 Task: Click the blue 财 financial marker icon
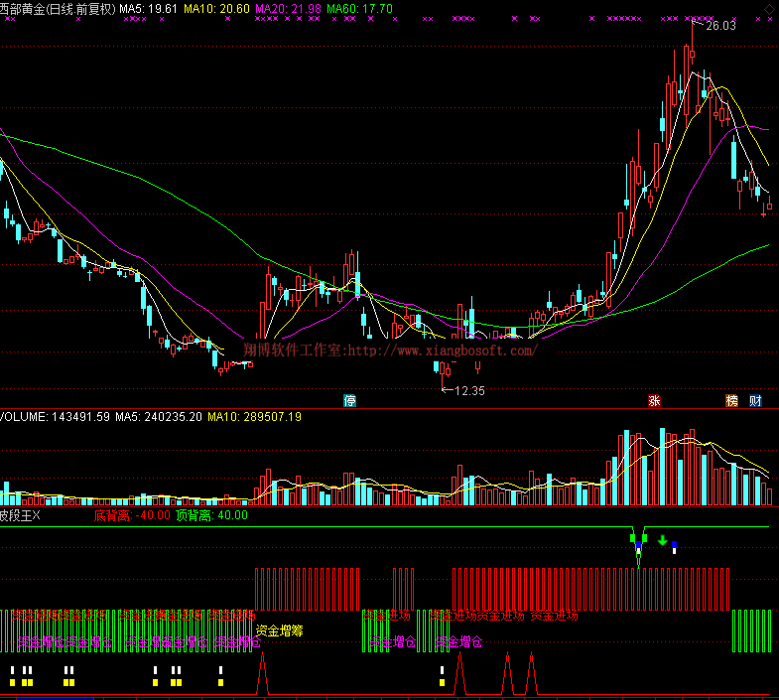(x=755, y=401)
